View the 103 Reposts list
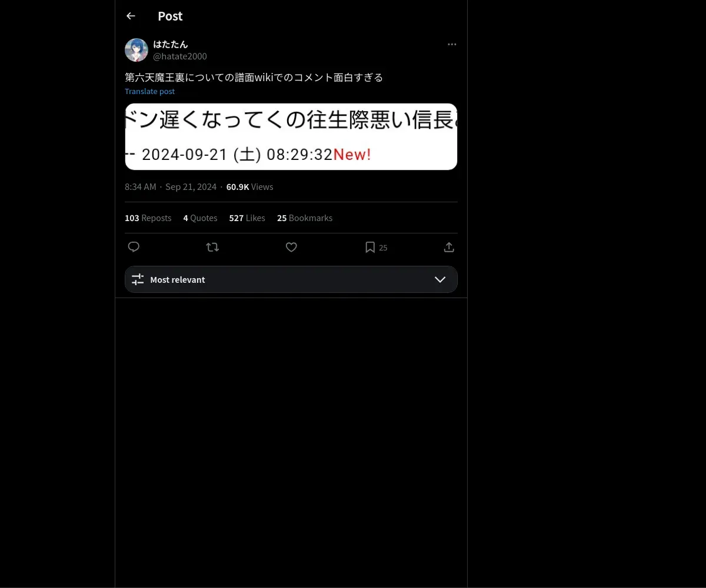 click(148, 218)
